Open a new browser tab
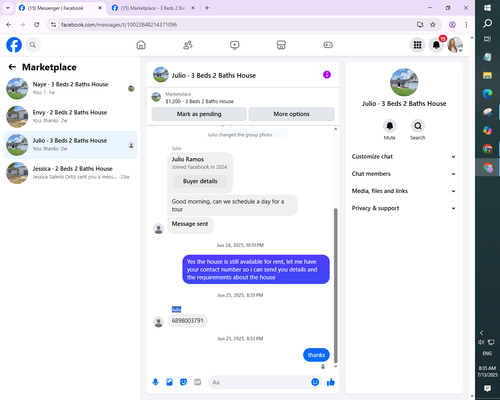 207,8
